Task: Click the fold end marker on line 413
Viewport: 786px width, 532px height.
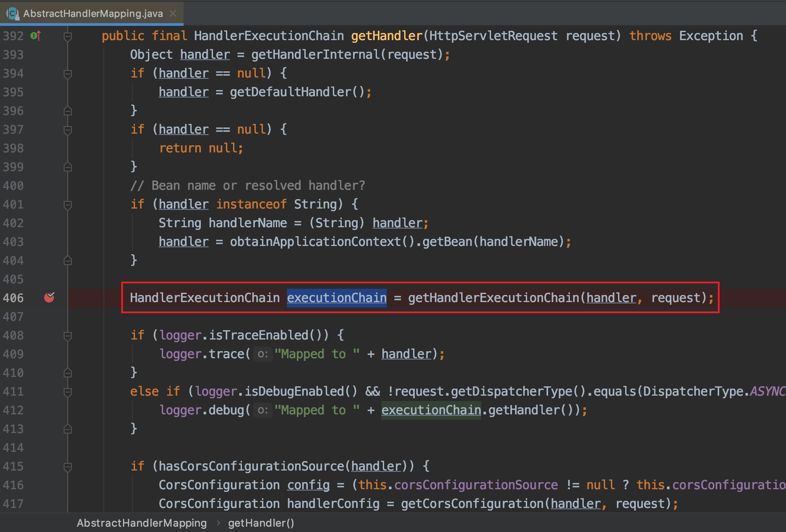Action: tap(68, 429)
